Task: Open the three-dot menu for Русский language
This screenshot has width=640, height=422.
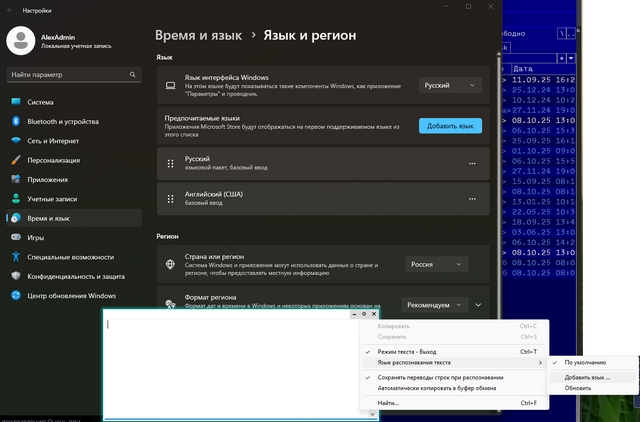Action: click(472, 163)
